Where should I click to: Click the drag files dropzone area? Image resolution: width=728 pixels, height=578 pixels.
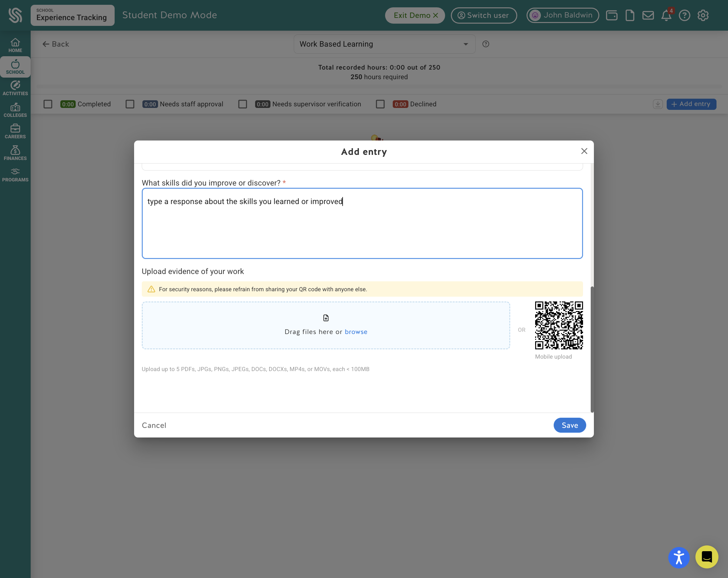click(325, 325)
